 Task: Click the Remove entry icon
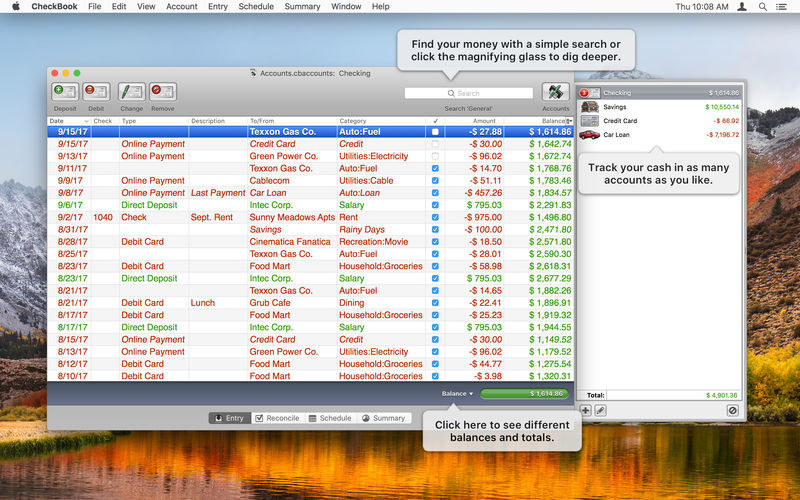click(x=162, y=91)
